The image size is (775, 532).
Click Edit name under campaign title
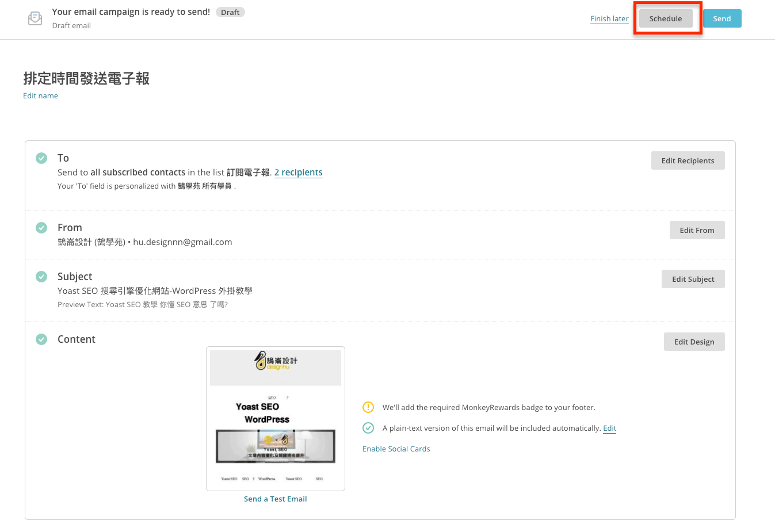point(40,95)
